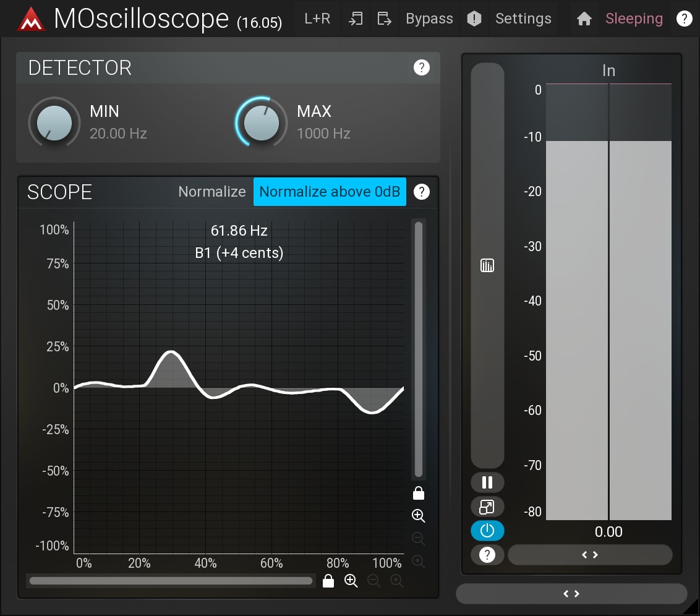
Task: Click the horizontal zoom reset magnifier
Action: point(396,581)
